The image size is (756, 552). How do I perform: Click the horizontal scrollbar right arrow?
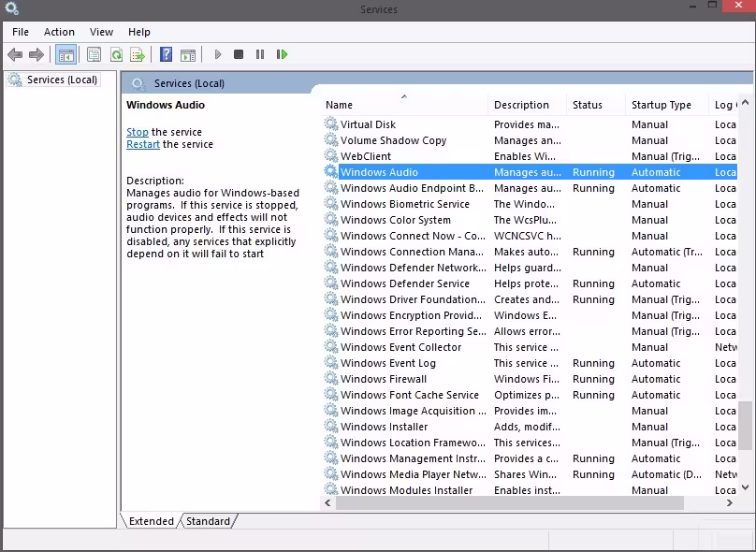[x=730, y=502]
